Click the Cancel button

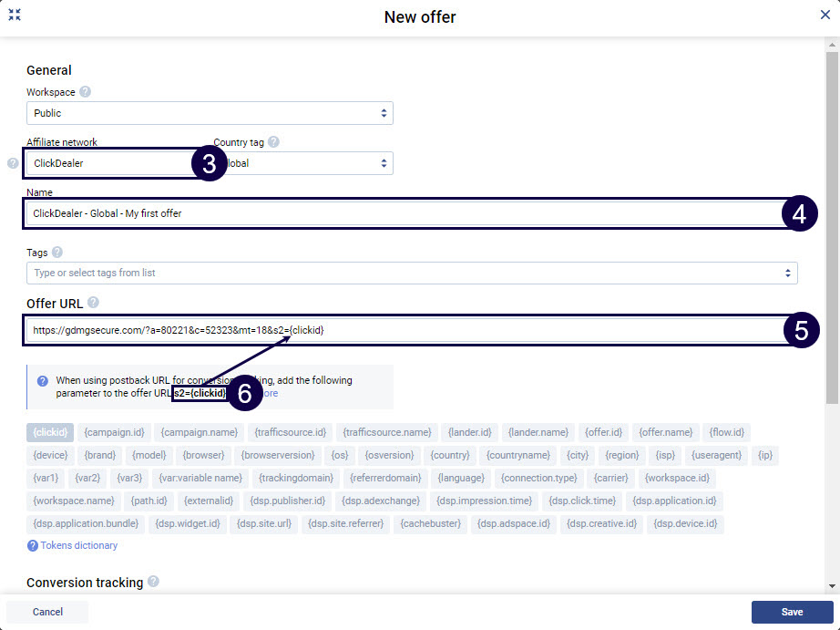click(x=47, y=612)
